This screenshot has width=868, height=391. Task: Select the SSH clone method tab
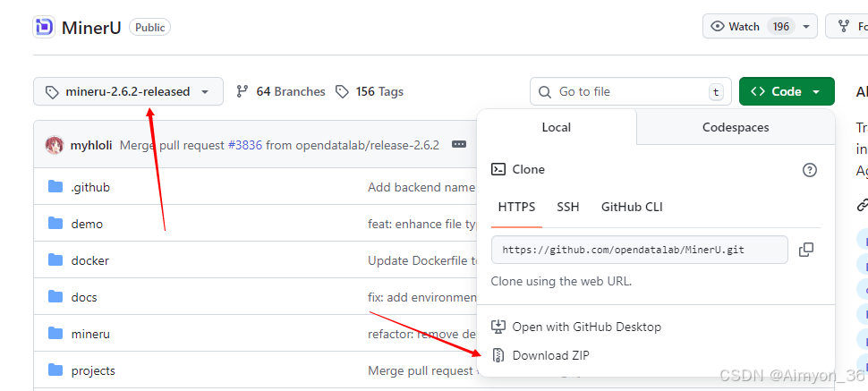click(567, 207)
